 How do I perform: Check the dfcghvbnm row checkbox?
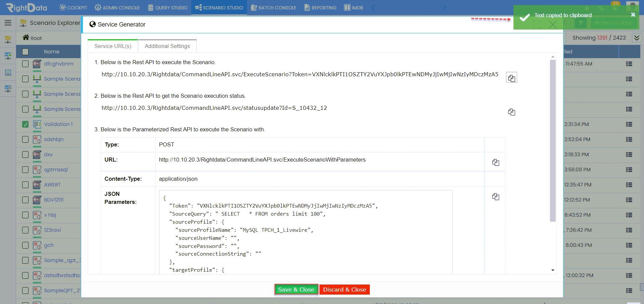(26, 64)
